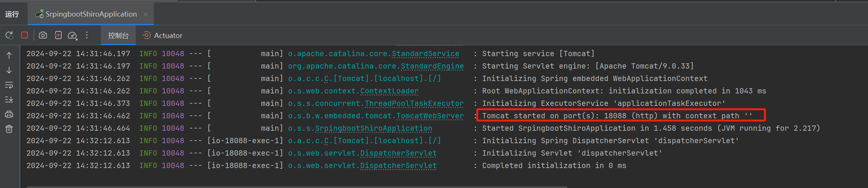The image size is (868, 188).
Task: Stop the running application
Action: tap(24, 35)
